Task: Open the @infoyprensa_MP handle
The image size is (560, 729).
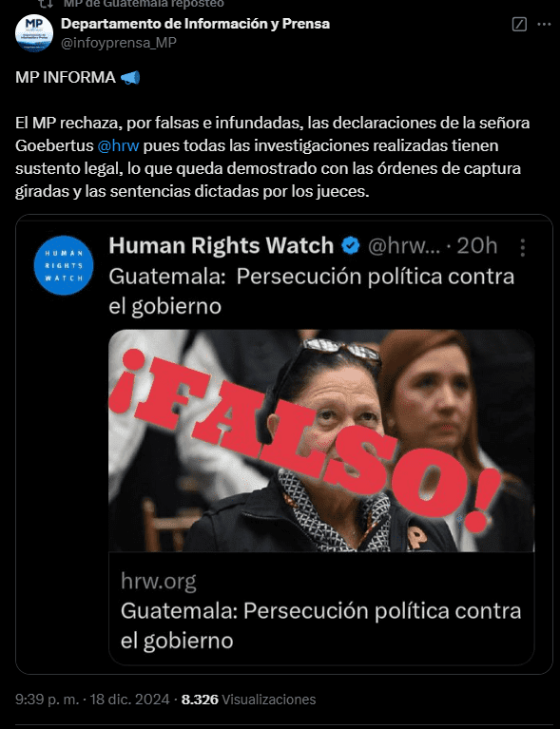Action: [119, 43]
